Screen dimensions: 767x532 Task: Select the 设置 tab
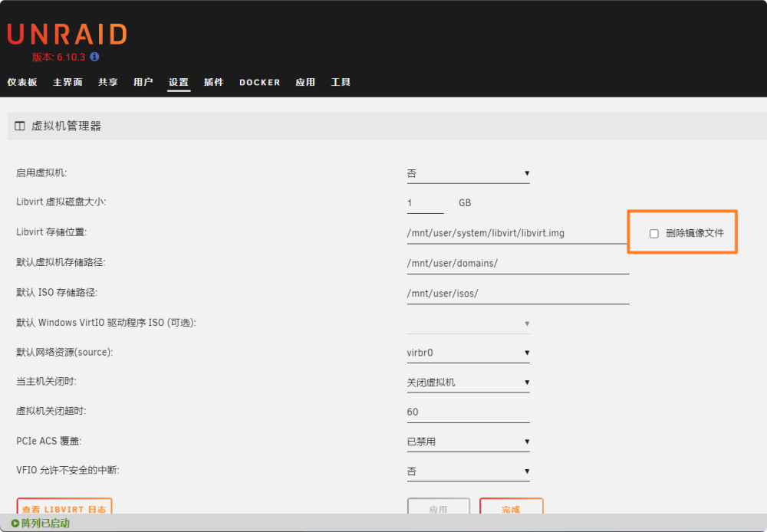(x=179, y=82)
